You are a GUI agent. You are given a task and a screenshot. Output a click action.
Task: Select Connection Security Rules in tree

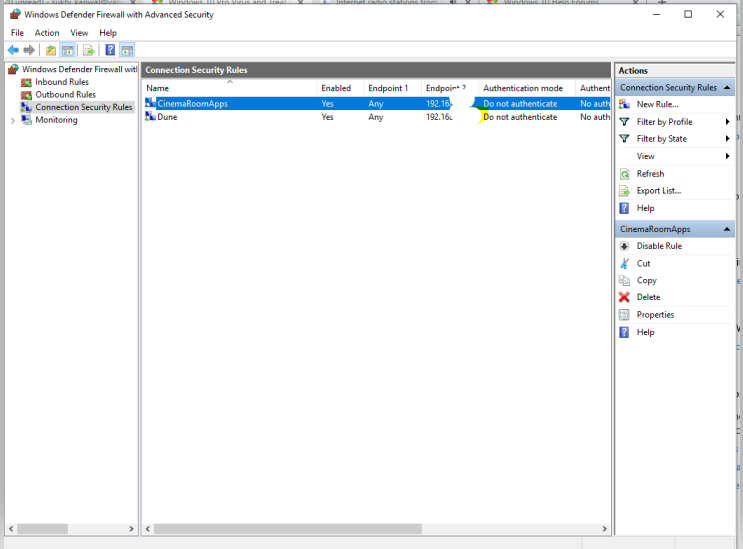coord(84,107)
